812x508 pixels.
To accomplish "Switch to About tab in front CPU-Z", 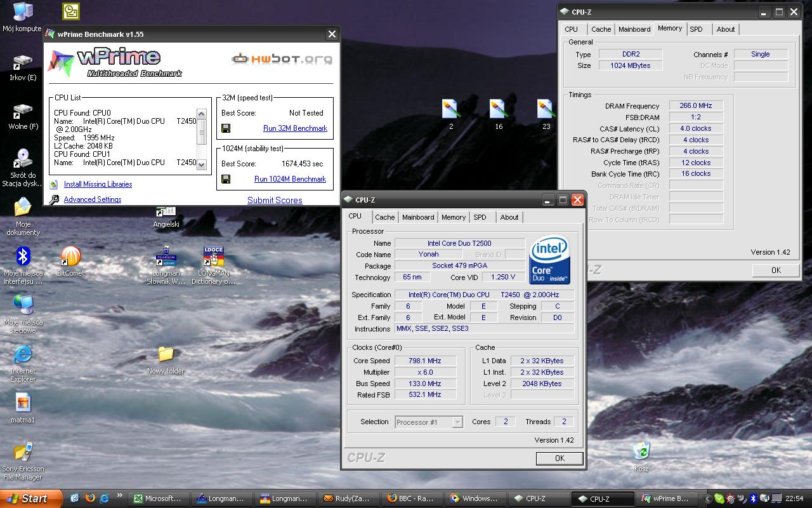I will pyautogui.click(x=509, y=217).
